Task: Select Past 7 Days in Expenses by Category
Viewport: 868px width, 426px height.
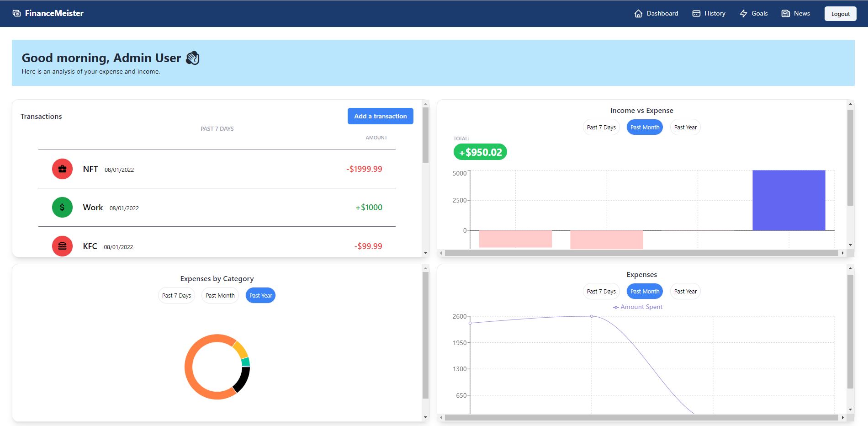Action: point(176,295)
